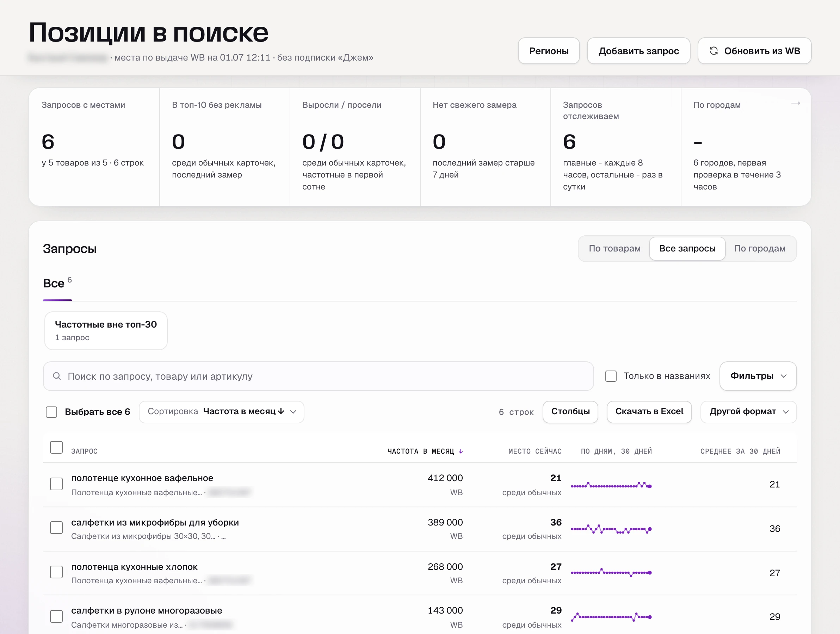Click sparkline chart for полотенца кухонные хлопок

click(611, 572)
